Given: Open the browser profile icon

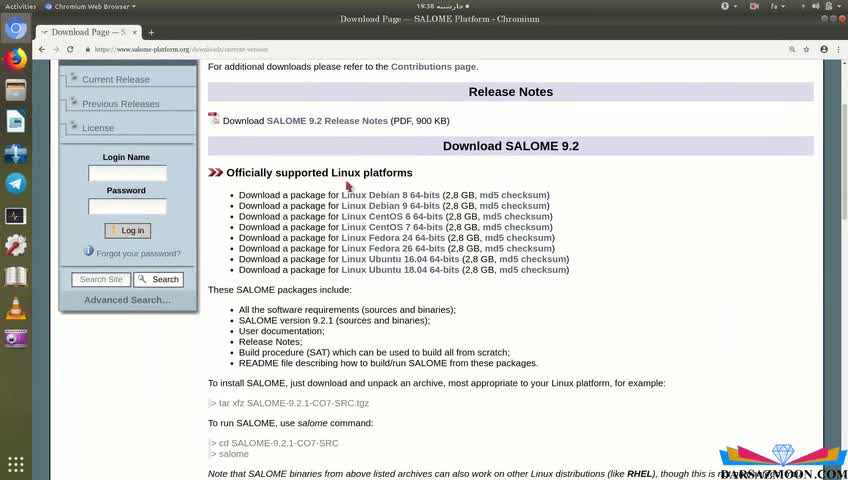Looking at the screenshot, I should (824, 49).
